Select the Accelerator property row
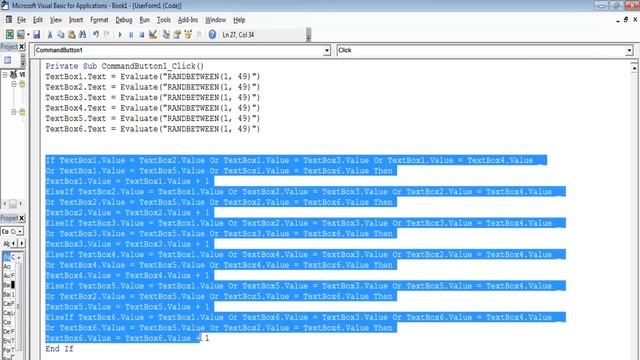The width and height of the screenshot is (640, 360). point(9,266)
